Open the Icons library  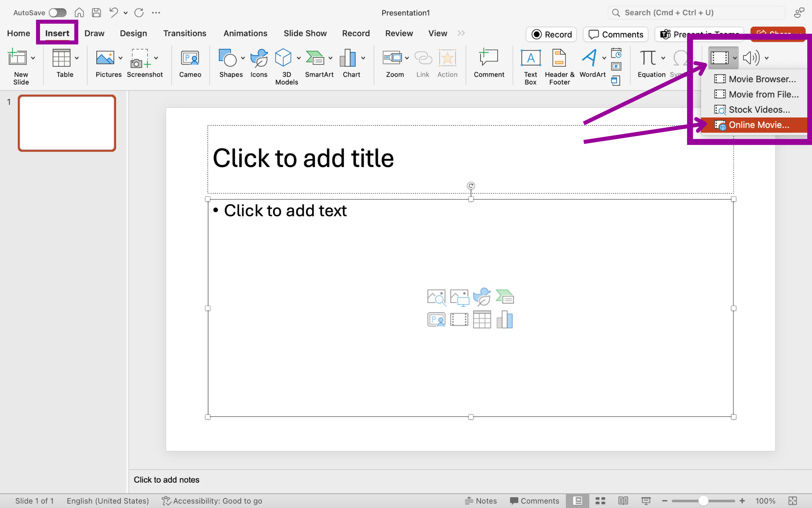click(x=259, y=58)
